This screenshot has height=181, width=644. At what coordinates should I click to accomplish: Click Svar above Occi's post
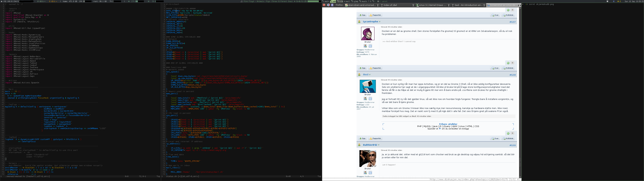[495, 68]
